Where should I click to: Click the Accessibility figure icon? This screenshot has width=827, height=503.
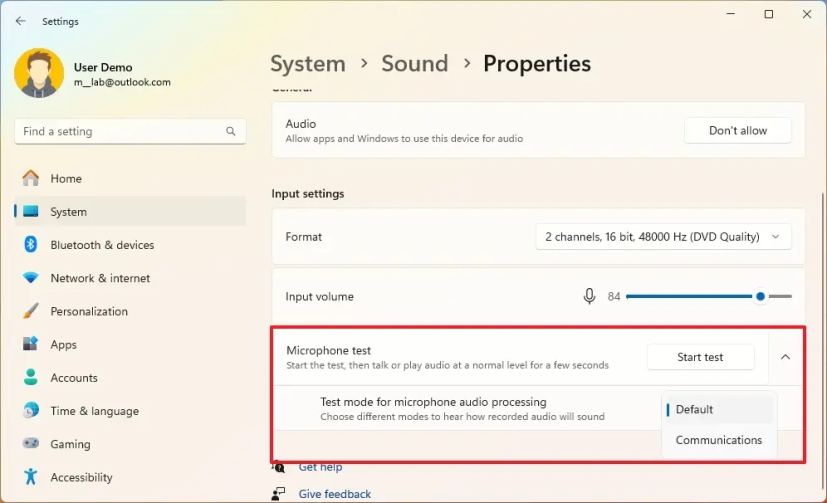31,477
